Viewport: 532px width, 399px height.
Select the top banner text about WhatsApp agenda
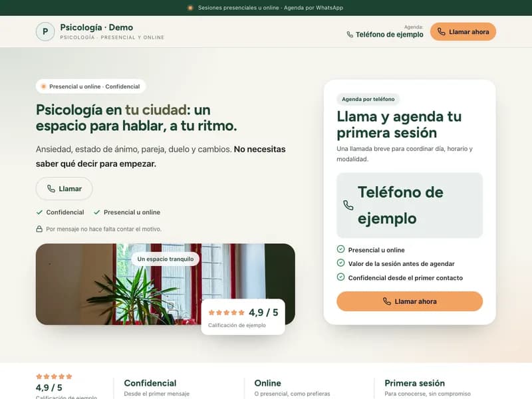(x=271, y=8)
